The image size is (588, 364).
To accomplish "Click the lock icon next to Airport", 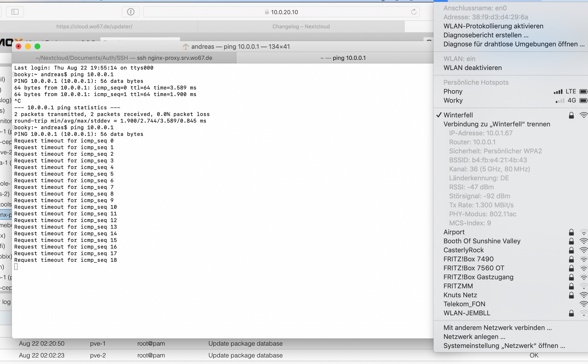I will click(571, 232).
